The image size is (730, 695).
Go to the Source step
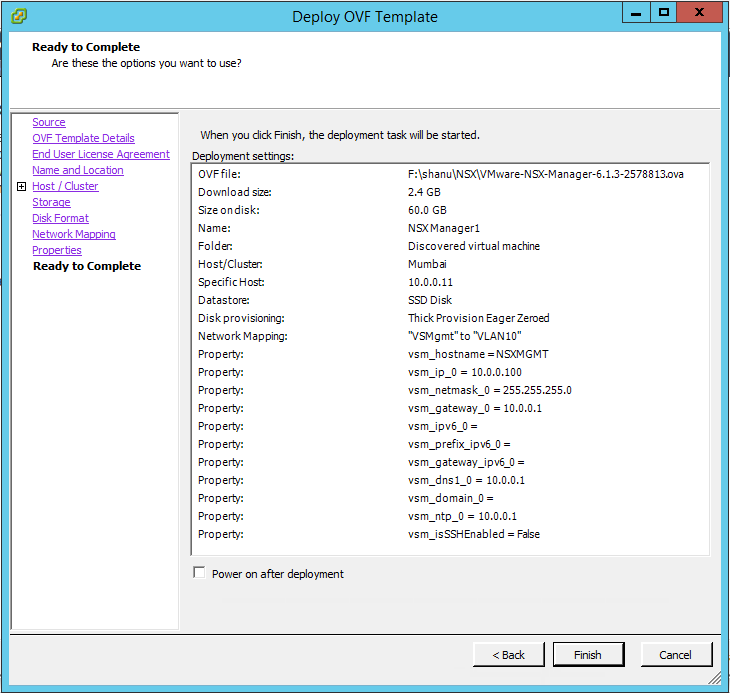48,122
